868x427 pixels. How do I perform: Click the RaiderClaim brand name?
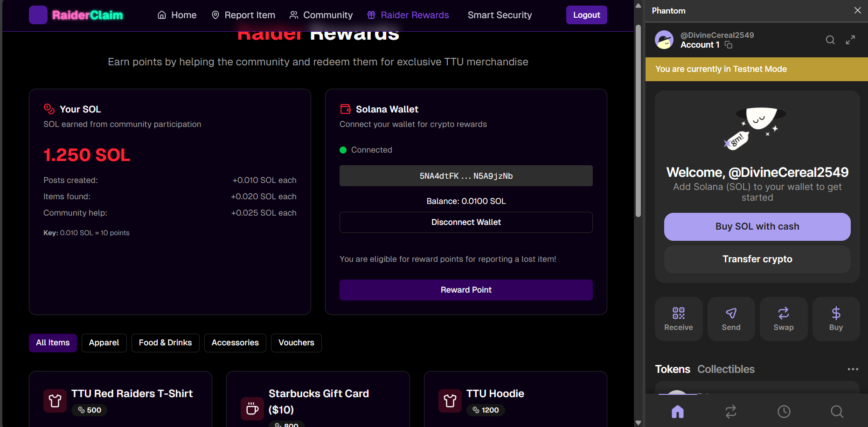pyautogui.click(x=88, y=15)
